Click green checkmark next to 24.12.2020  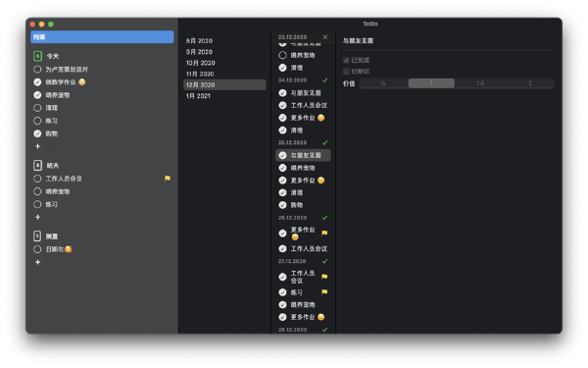pos(324,80)
